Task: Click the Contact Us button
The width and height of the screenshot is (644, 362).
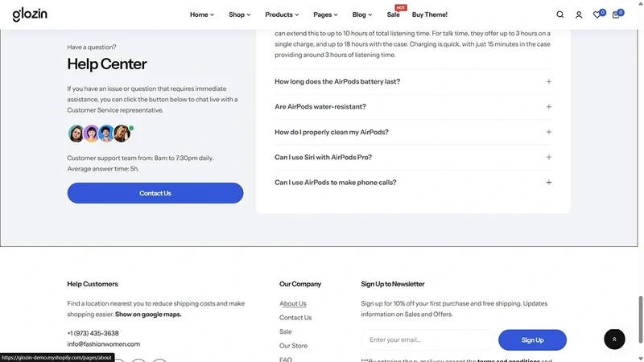Action: click(155, 193)
